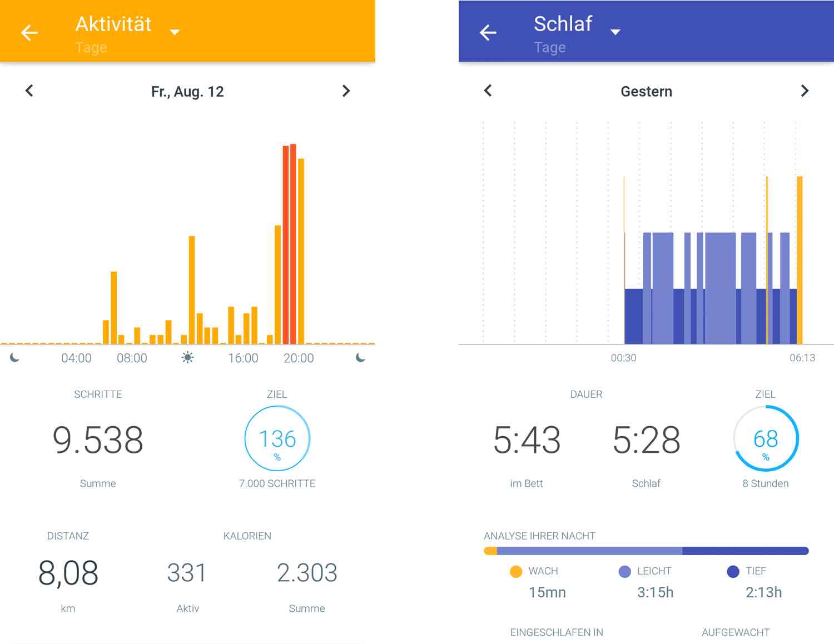Show day after Fr., Aug. 12
The width and height of the screenshot is (834, 644).
click(x=346, y=91)
